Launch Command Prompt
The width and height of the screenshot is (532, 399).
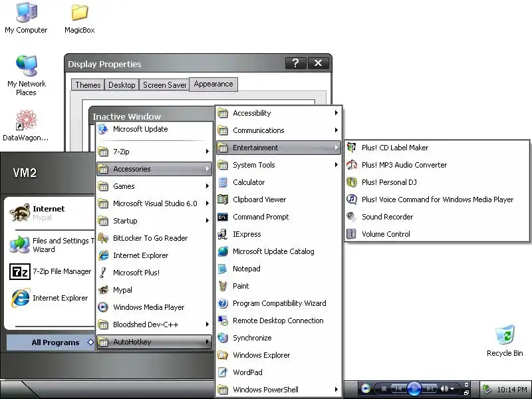coord(278,217)
